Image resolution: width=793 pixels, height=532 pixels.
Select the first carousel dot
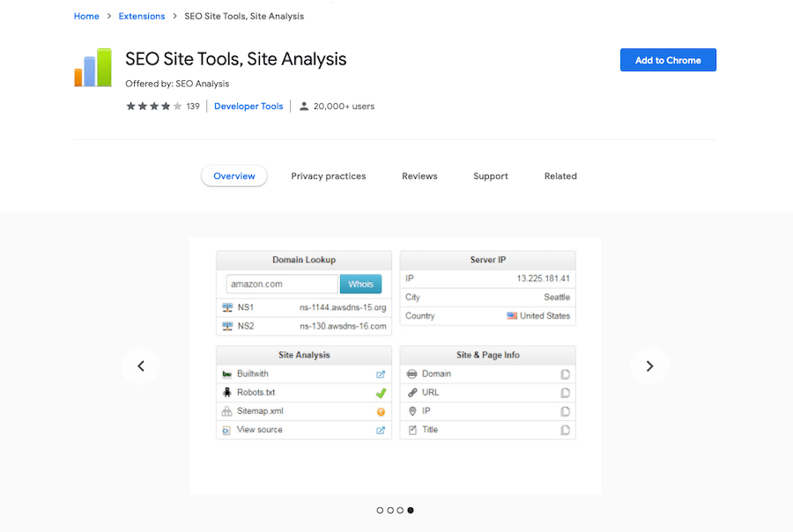380,510
